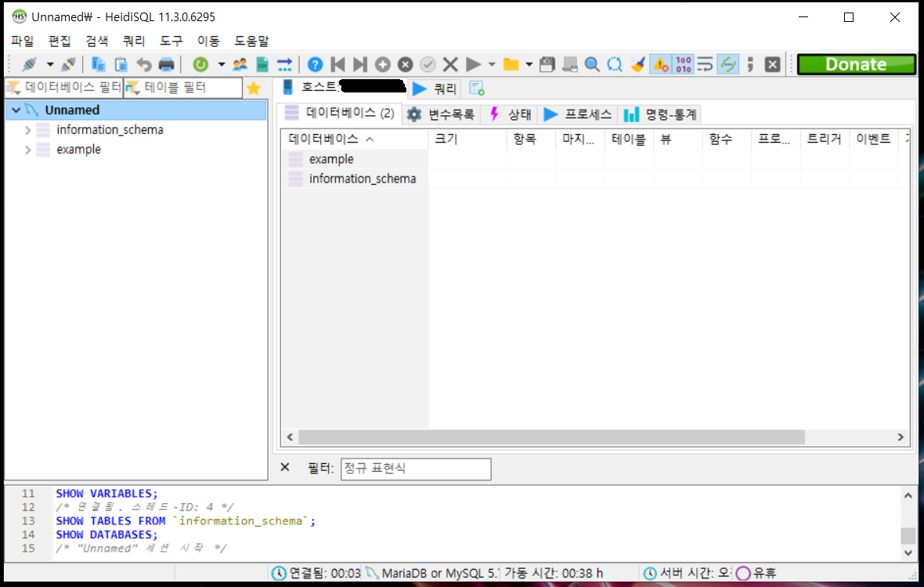Open the 검색 menu
The width and height of the screenshot is (924, 587).
[96, 41]
